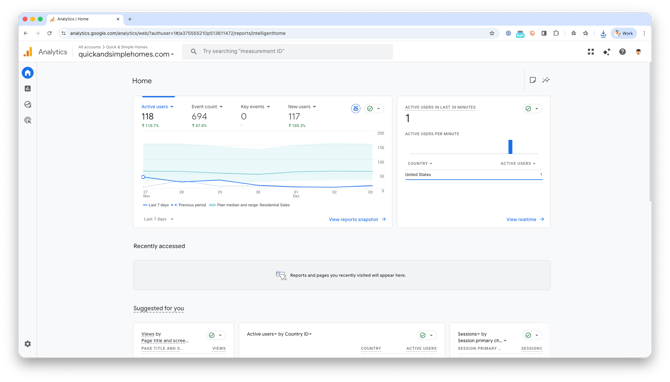Image resolution: width=670 pixels, height=382 pixels.
Task: Open the account profile avatar
Action: tap(638, 52)
